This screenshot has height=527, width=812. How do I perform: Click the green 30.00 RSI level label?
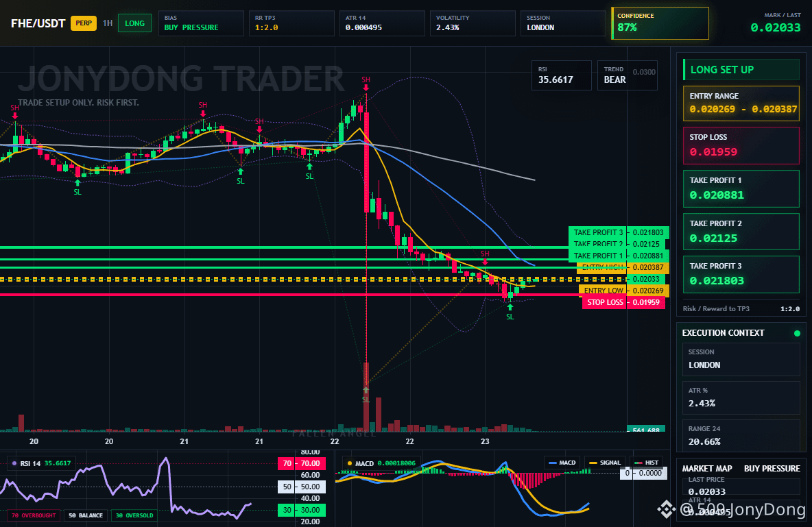302,510
